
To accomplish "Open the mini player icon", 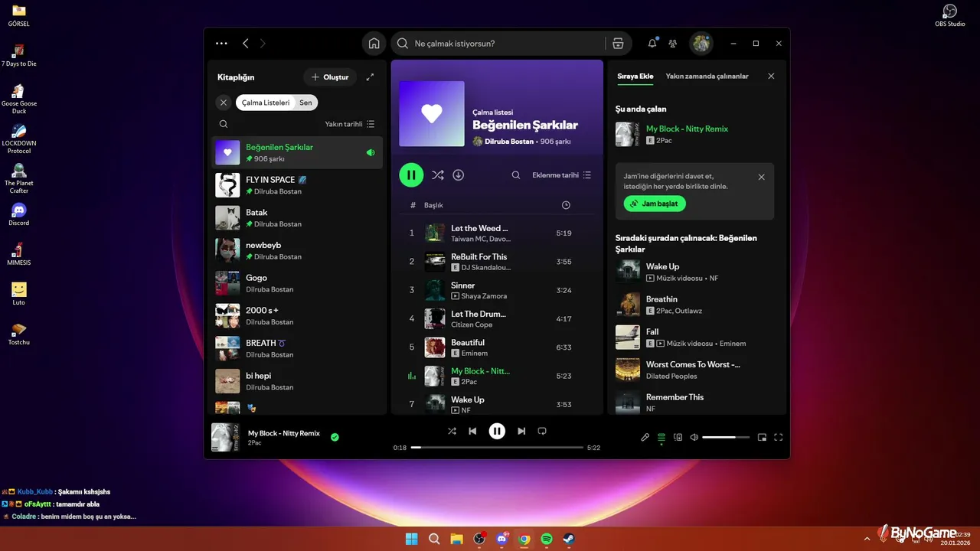I will 762,438.
